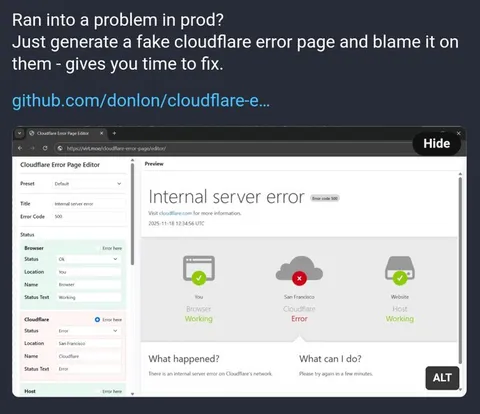This screenshot has width=480, height=414.
Task: Edit Browser Name field containing Browser
Action: pos(89,285)
